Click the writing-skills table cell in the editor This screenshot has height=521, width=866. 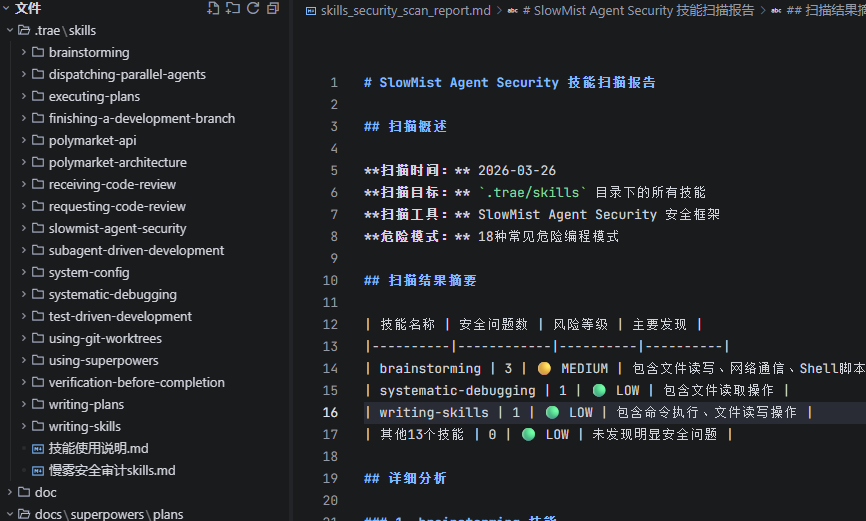[x=434, y=413]
